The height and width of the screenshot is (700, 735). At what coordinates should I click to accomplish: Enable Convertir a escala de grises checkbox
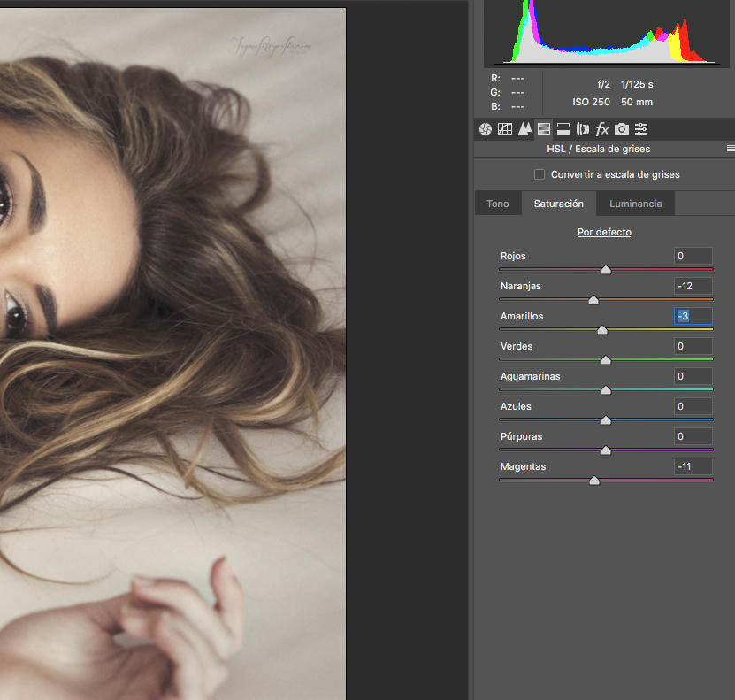point(540,174)
